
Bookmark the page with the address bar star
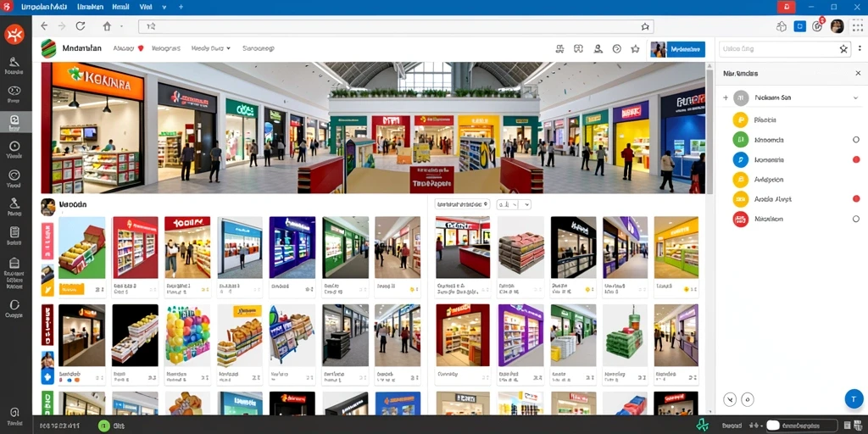click(645, 26)
